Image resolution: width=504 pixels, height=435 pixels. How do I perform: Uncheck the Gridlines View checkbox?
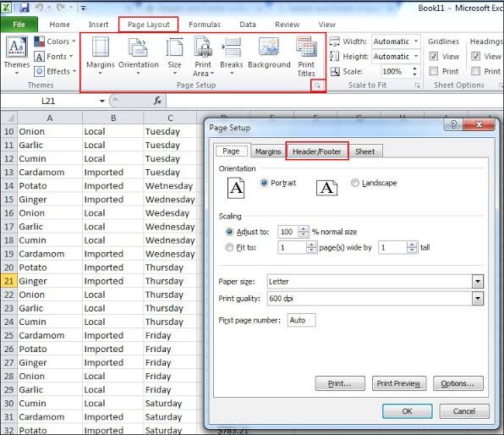(433, 57)
